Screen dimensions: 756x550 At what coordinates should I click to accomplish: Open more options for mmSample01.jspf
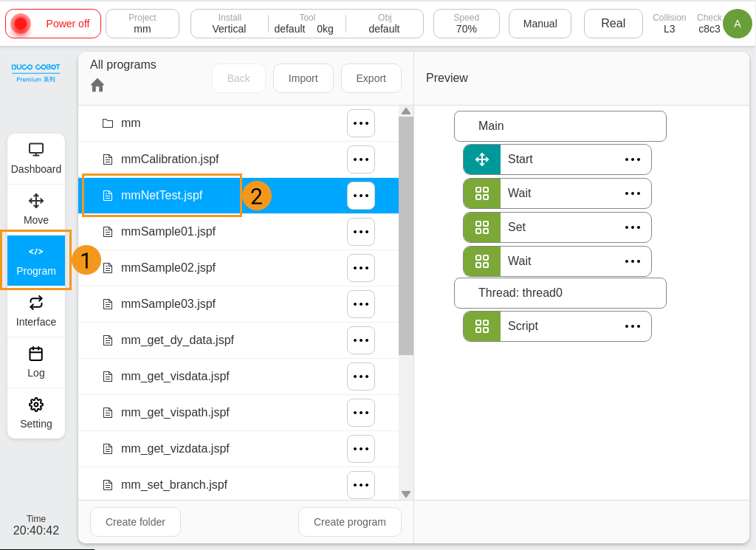pos(361,232)
